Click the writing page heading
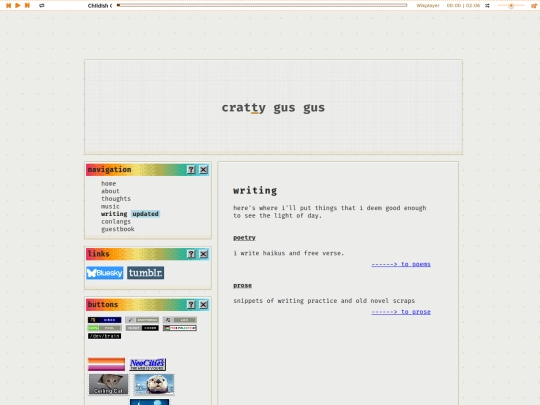Screen dimensions: 540x405 [255, 190]
